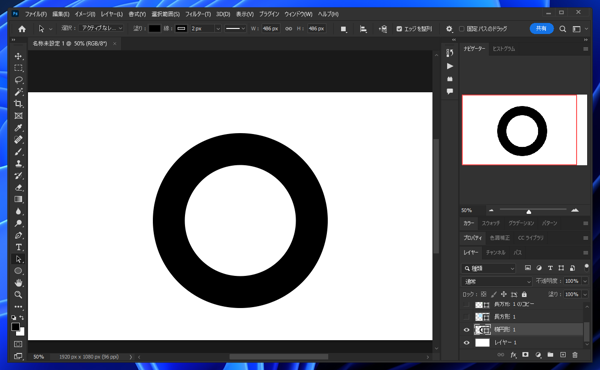Screen dimensions: 600x370
Task: Select the Pen tool
Action: (x=18, y=235)
